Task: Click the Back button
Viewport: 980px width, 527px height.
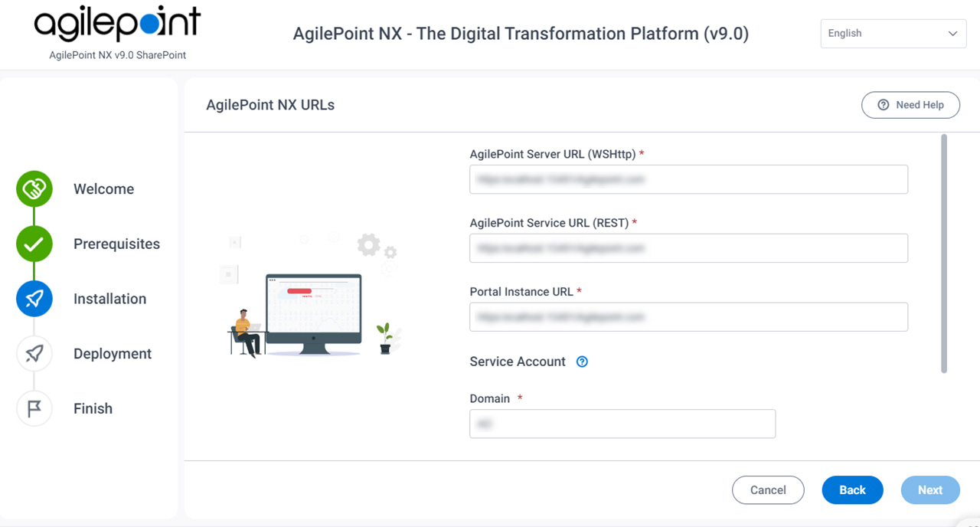Action: tap(852, 490)
